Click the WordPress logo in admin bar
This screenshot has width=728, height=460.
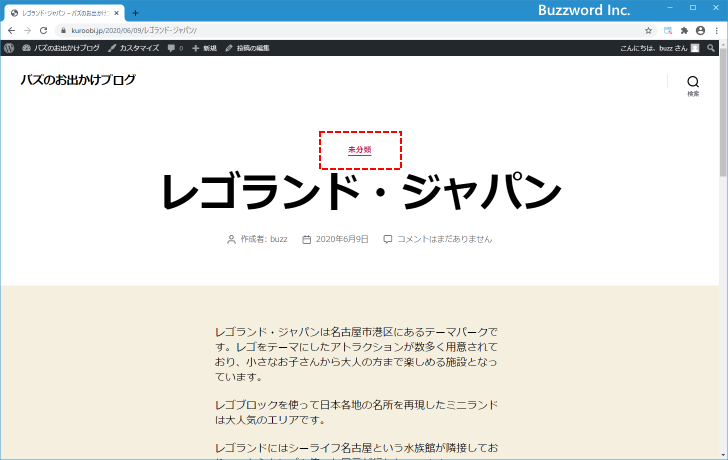tap(9, 48)
